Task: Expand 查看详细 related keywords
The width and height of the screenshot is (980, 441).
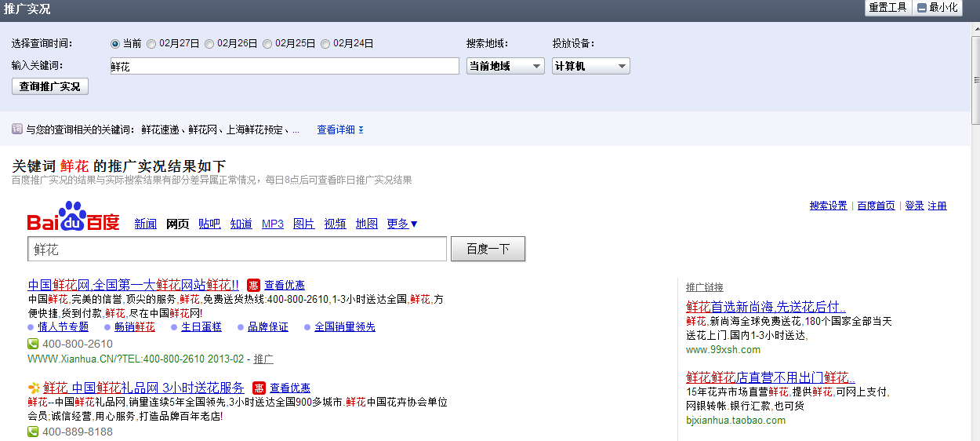Action: pyautogui.click(x=340, y=129)
